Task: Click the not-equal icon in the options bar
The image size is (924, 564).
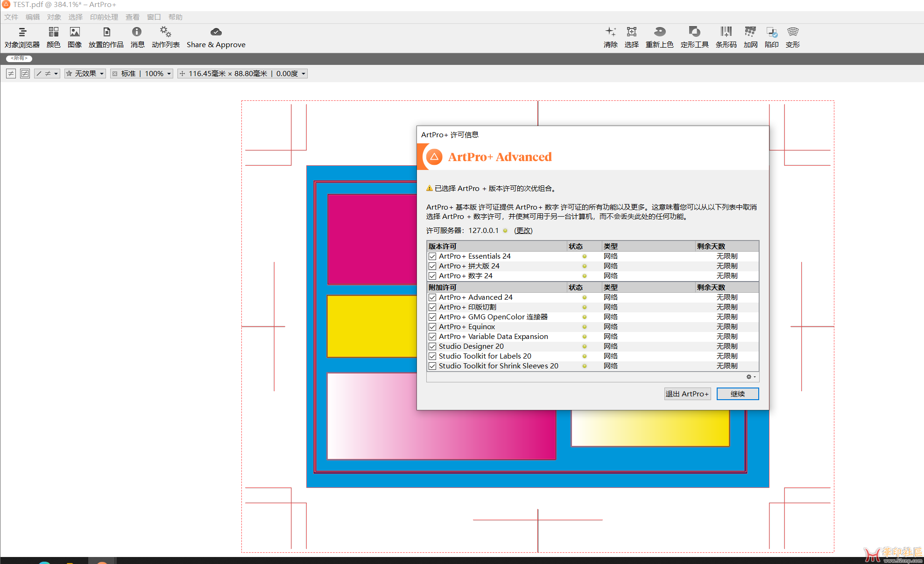Action: [x=11, y=74]
